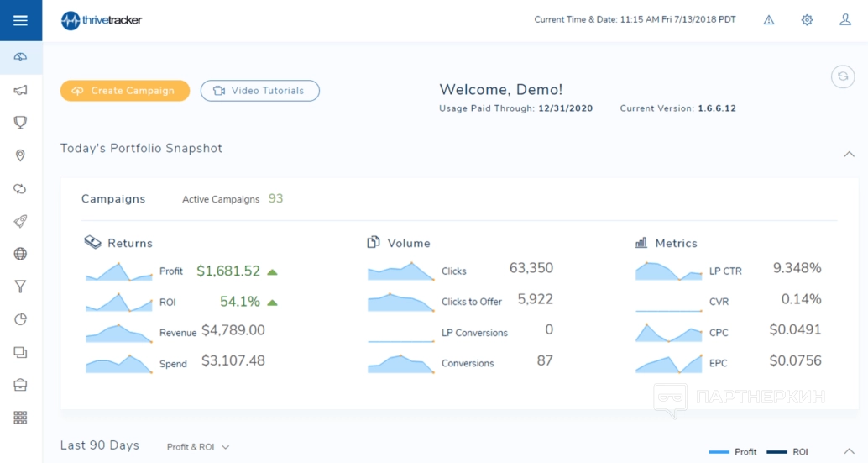This screenshot has height=463, width=868.
Task: Open the location pin sidebar icon
Action: pos(20,155)
